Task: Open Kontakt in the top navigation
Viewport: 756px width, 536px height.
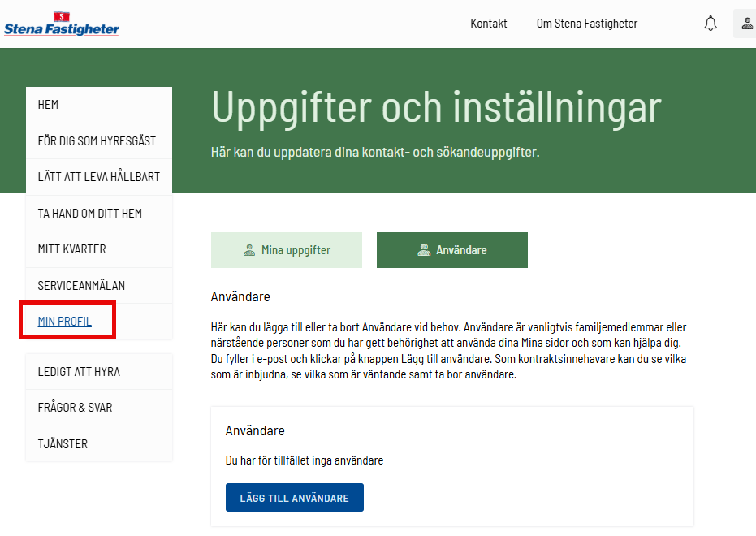Action: [489, 24]
